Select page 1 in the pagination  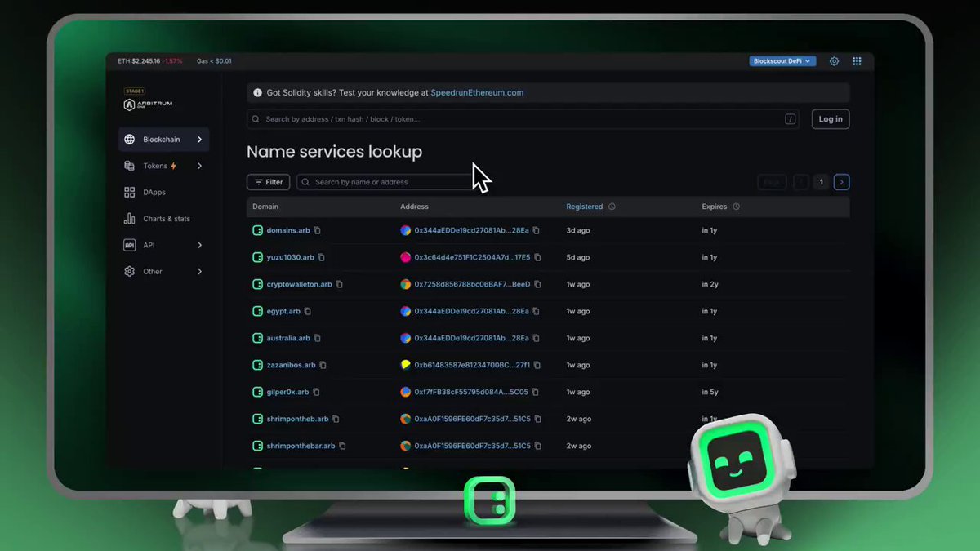pyautogui.click(x=822, y=182)
